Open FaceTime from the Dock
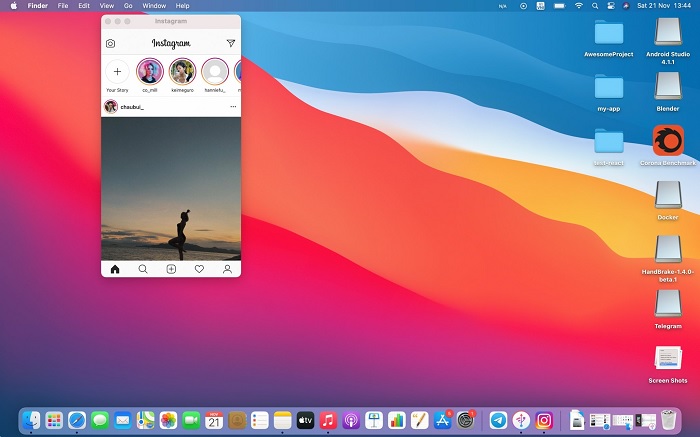This screenshot has width=700, height=437. (x=191, y=420)
